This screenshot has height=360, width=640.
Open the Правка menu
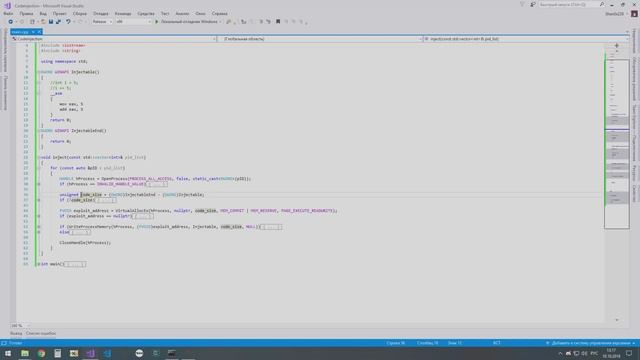coord(26,13)
